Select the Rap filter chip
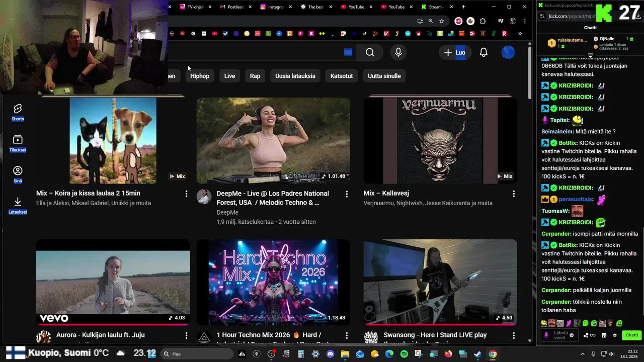Screen dimensions: 644x362 pos(255,76)
